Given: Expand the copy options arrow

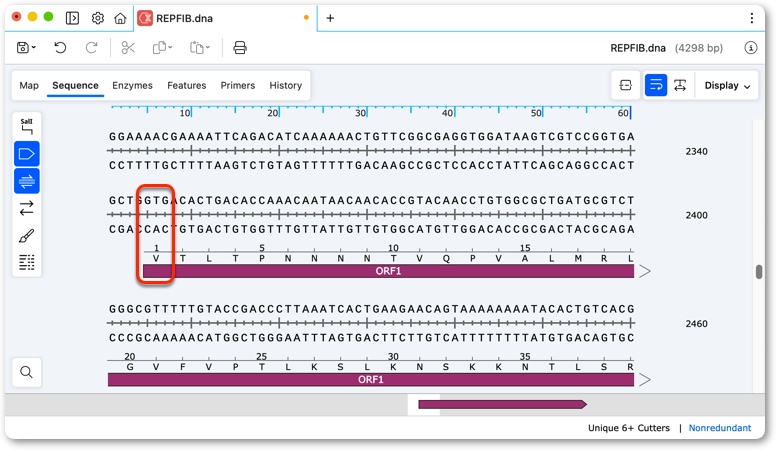Looking at the screenshot, I should pyautogui.click(x=170, y=48).
